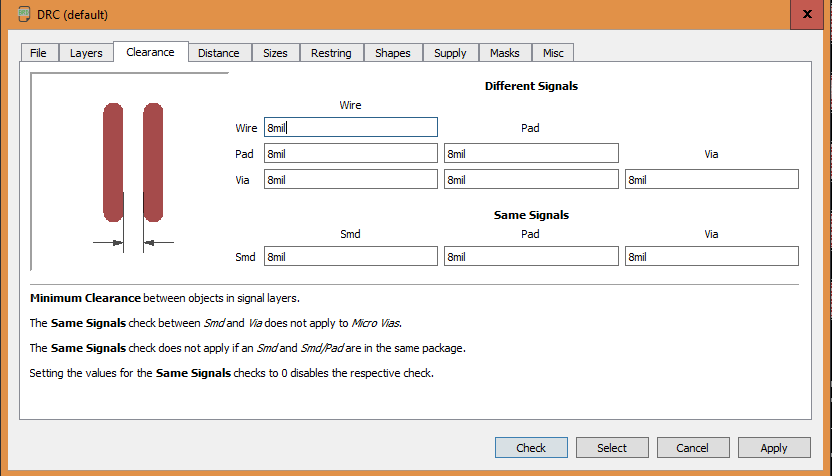Image resolution: width=832 pixels, height=476 pixels.
Task: Click the Same Signals Smd-to-Via field
Action: click(711, 257)
